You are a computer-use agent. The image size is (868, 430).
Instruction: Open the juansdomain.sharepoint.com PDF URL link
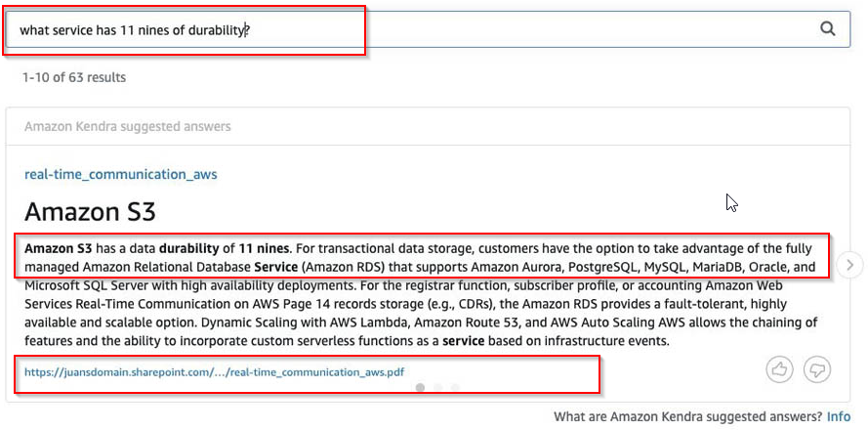click(x=214, y=371)
